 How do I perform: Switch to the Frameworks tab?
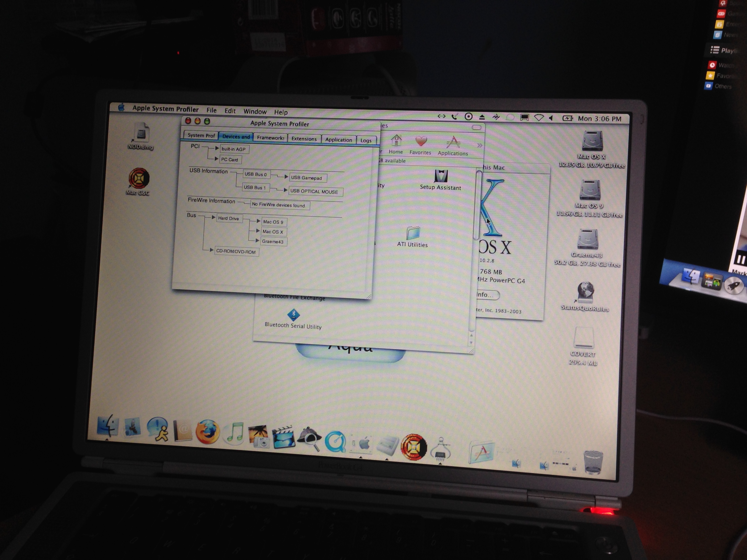coord(270,137)
